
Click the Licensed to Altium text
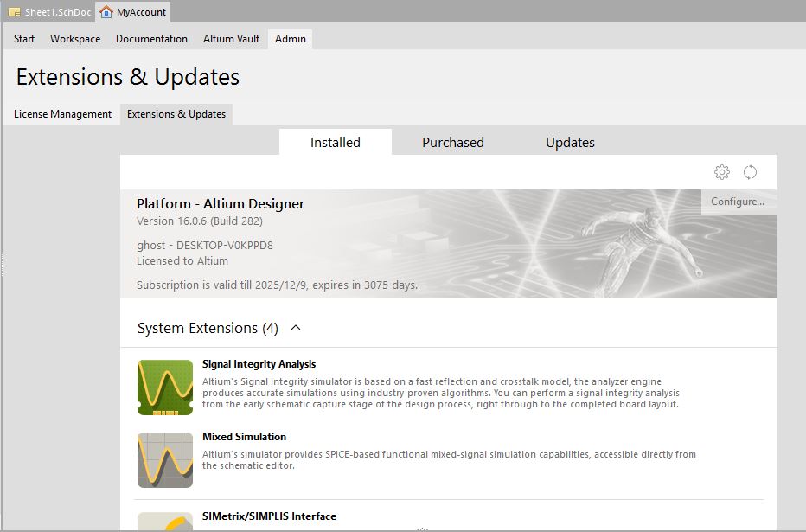pyautogui.click(x=182, y=261)
